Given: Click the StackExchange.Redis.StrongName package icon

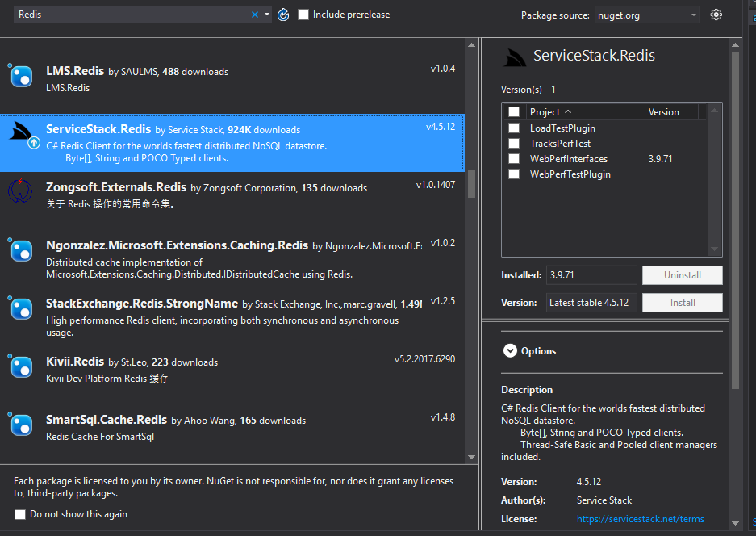Looking at the screenshot, I should pyautogui.click(x=21, y=308).
